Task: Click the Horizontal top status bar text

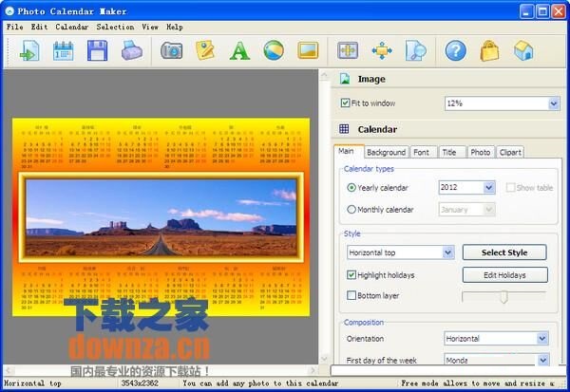Action: point(32,383)
